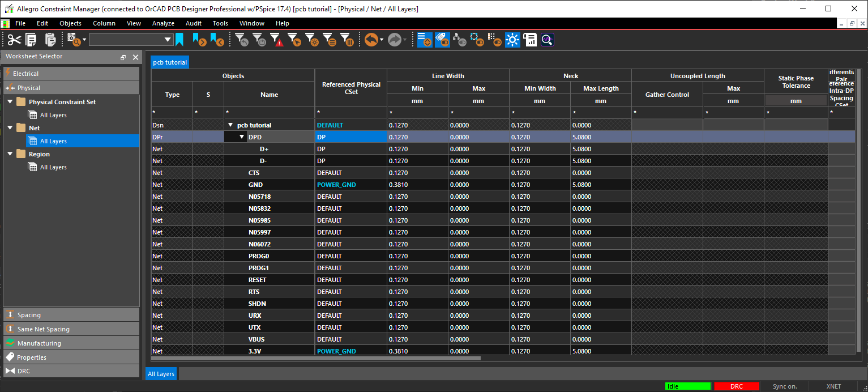Click the waveform magnifier icon in toolbar
Screen dimensions: 868x392
pyautogui.click(x=547, y=40)
